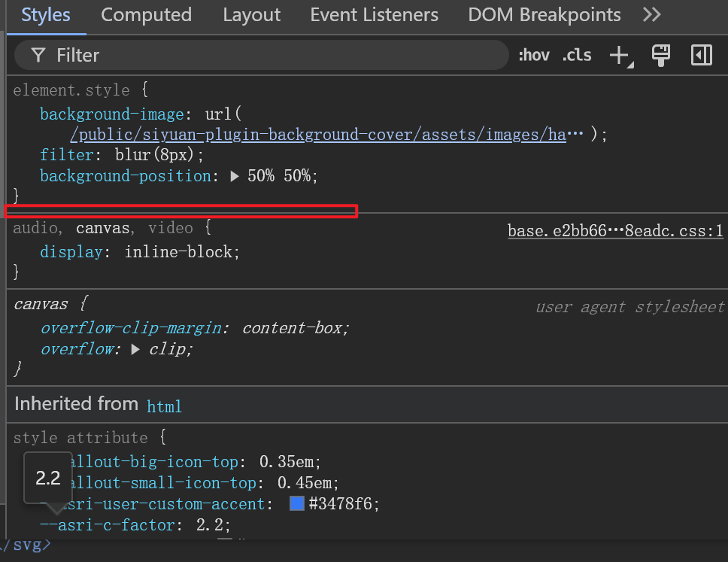Jump to the inherited html element

[x=164, y=406]
